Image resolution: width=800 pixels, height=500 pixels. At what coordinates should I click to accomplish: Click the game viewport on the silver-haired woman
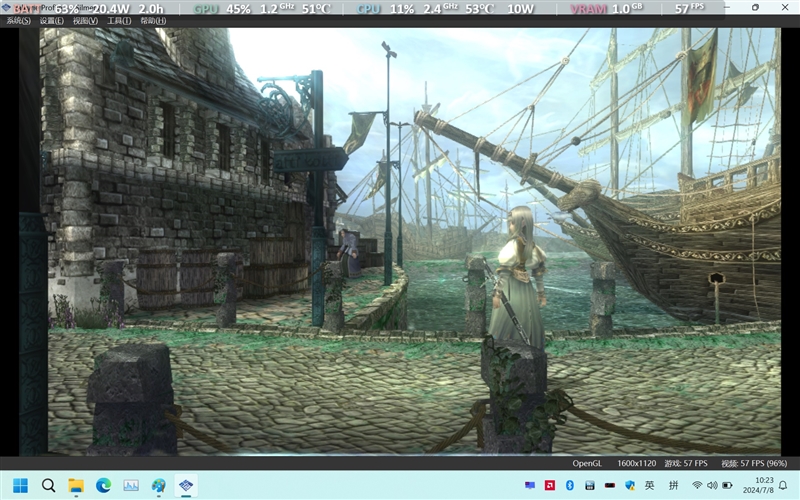519,276
